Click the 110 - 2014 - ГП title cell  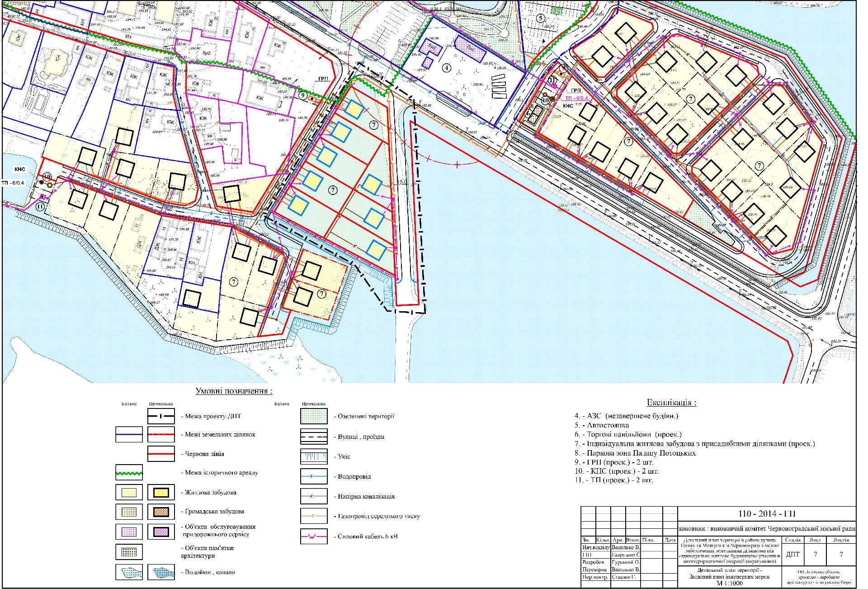point(766,514)
